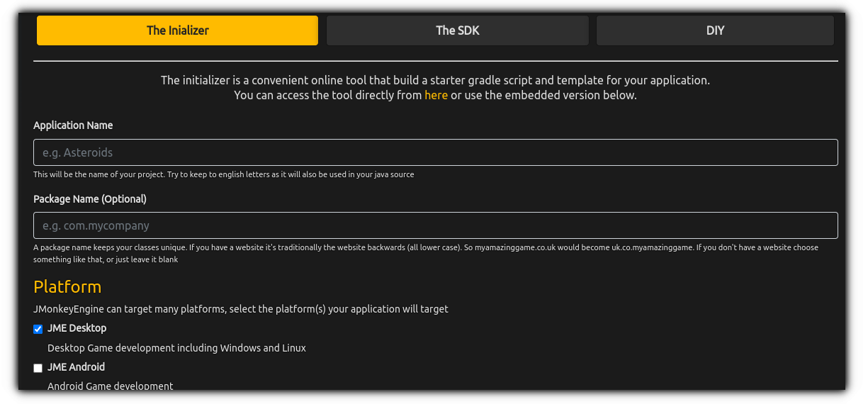Click the hint text below Application Name
Screen dimensions: 868x404
coord(223,174)
